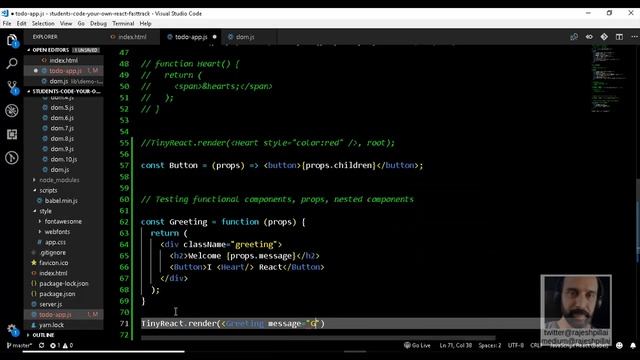Open the Explorer view in activity bar

pos(12,40)
